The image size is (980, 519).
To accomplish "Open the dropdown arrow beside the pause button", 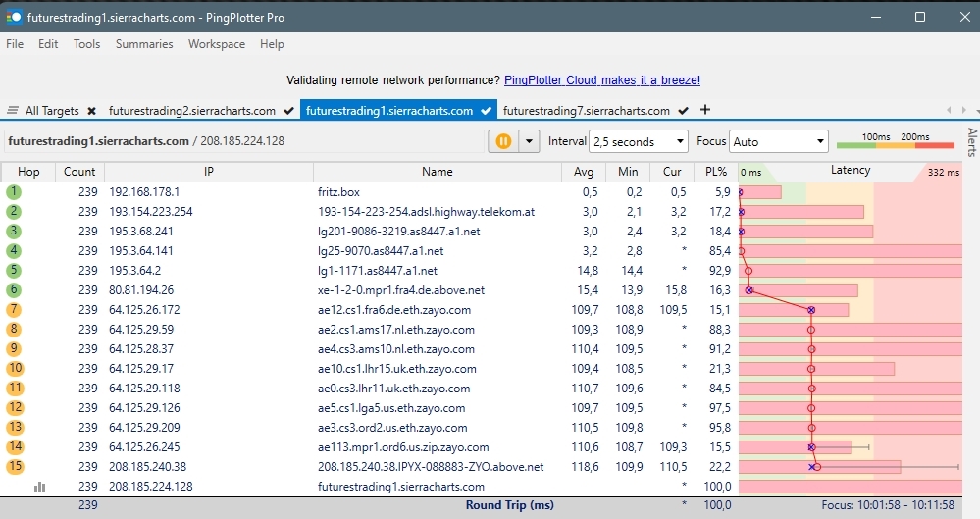I will coord(530,141).
